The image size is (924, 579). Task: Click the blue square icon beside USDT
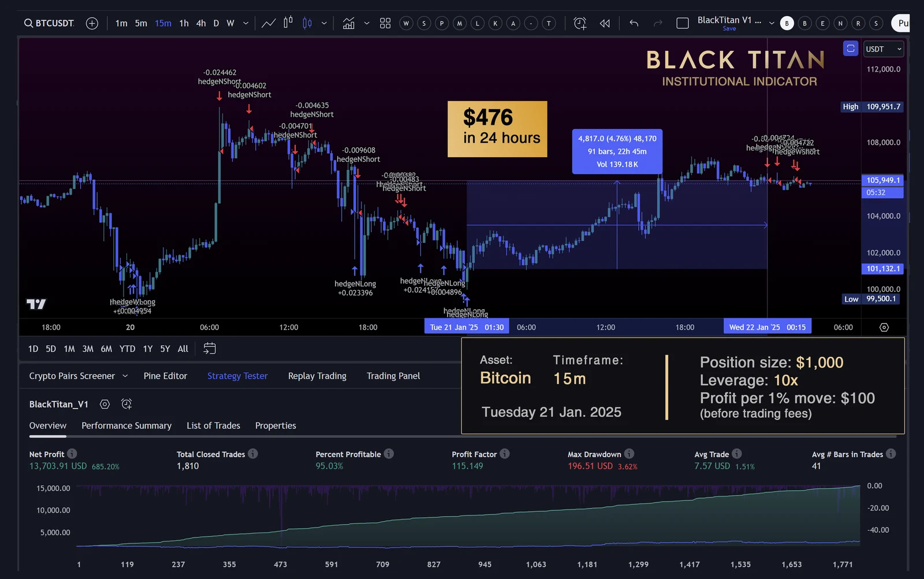click(851, 49)
